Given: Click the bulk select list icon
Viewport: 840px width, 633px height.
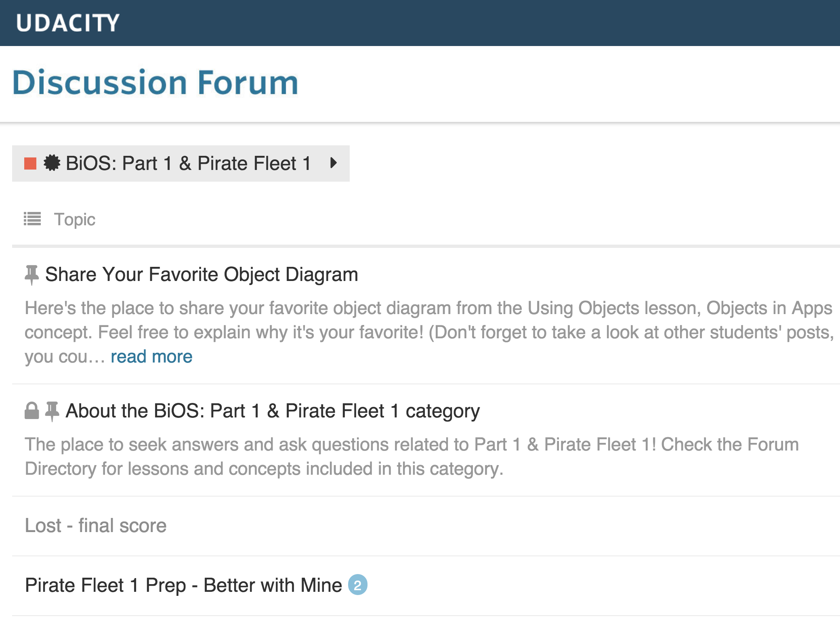Looking at the screenshot, I should point(32,219).
